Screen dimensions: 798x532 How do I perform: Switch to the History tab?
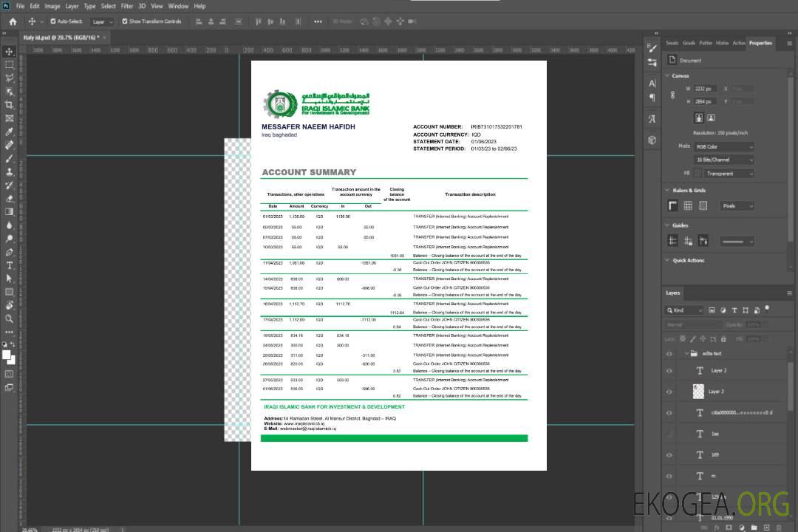[x=722, y=43]
